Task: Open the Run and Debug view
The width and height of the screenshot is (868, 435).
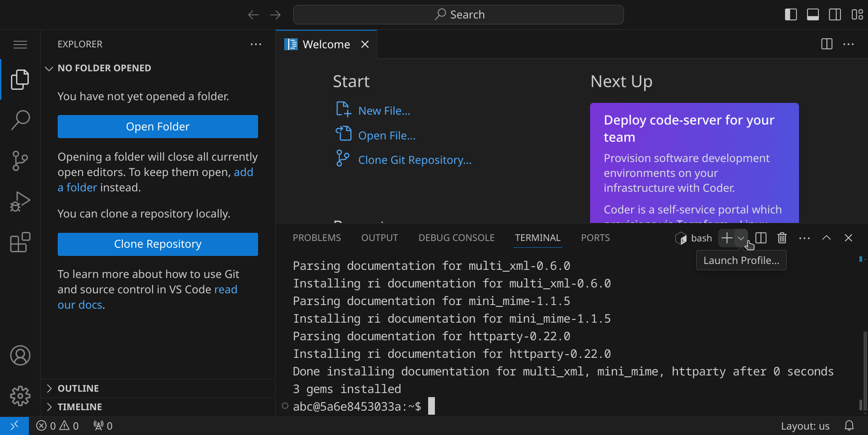Action: [x=20, y=201]
